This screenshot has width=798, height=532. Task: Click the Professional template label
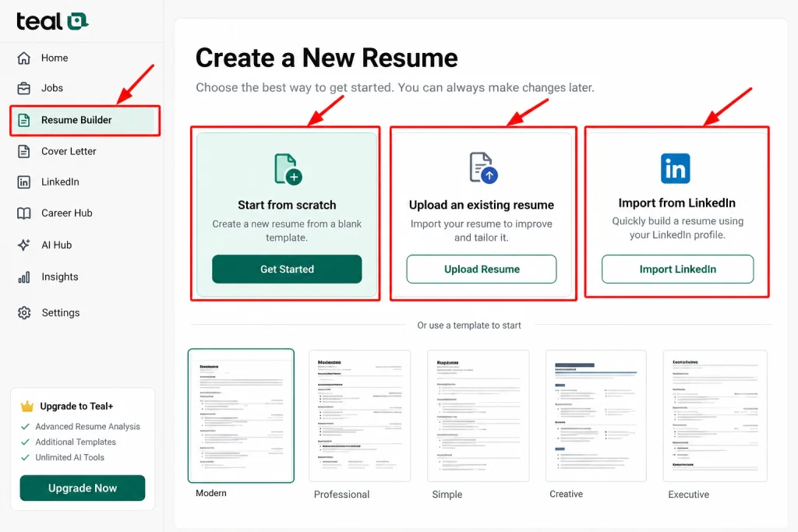click(x=341, y=495)
